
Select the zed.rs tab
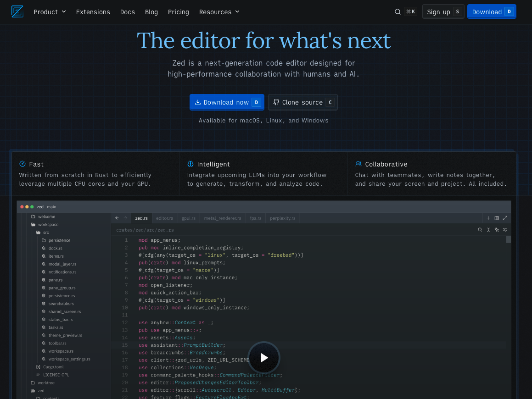pyautogui.click(x=141, y=218)
